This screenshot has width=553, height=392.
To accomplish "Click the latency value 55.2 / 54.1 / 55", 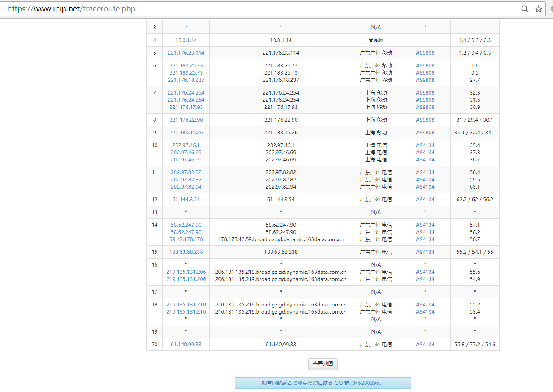I will [475, 252].
